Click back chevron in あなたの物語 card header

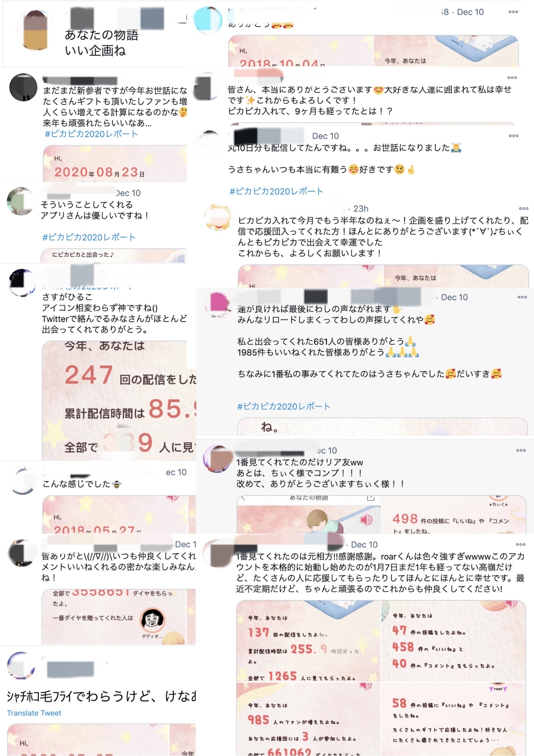point(243,498)
